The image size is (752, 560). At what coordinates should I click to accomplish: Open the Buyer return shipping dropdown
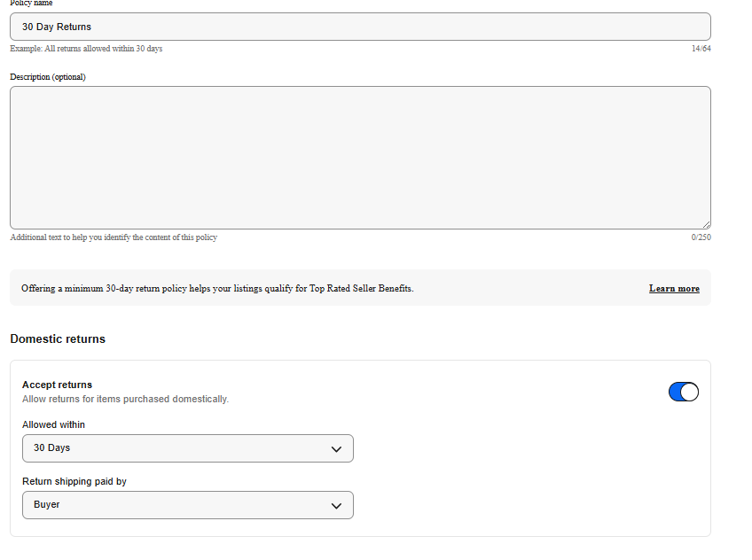(187, 505)
